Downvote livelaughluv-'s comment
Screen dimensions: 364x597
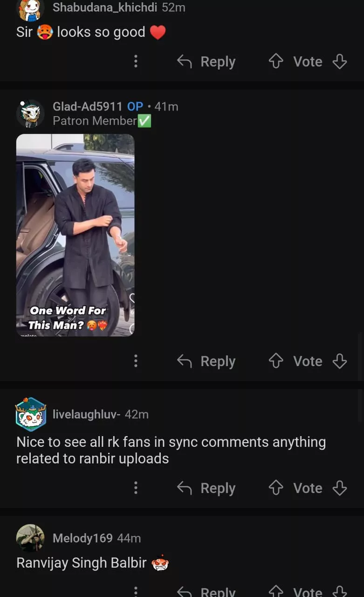pos(340,488)
